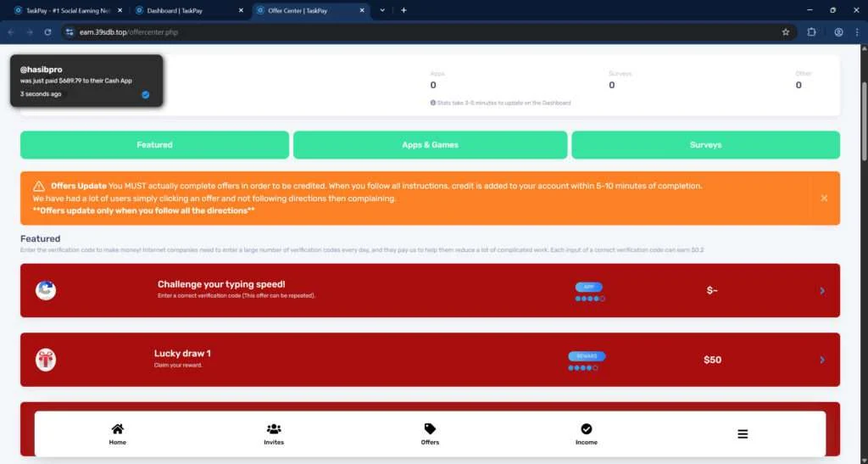This screenshot has width=868, height=464.
Task: Open the Invites people icon
Action: pos(274,428)
